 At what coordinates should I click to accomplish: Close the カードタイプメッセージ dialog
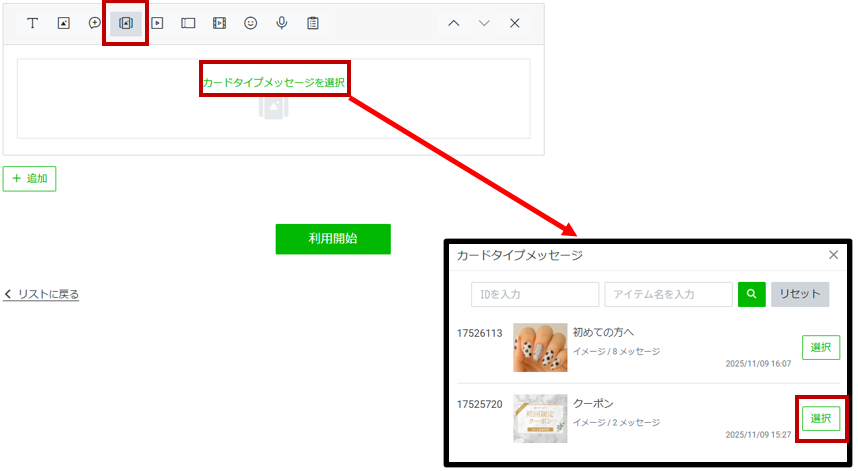tap(833, 255)
